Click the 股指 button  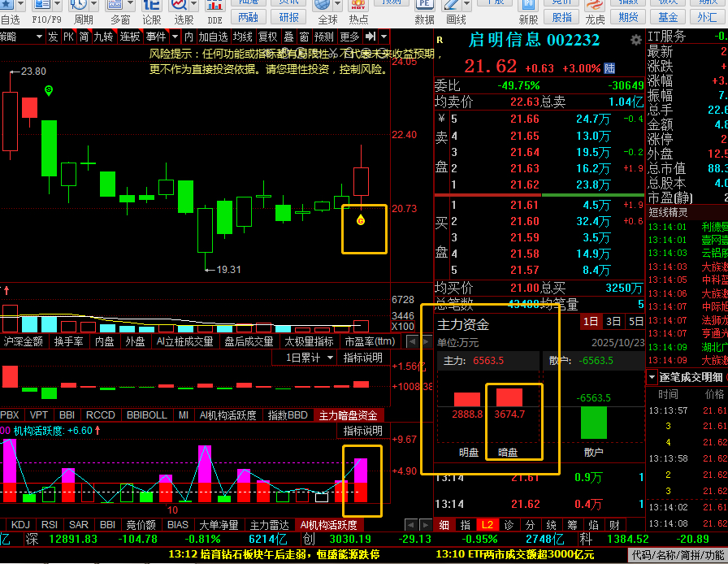561,18
